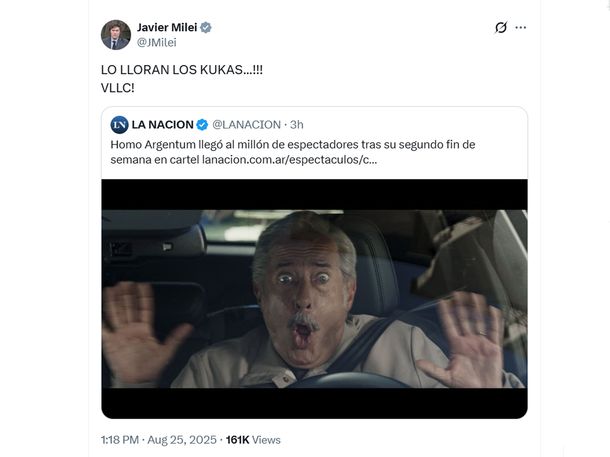Click the 3h quoted post timestamp
This screenshot has width=610, height=457.
297,124
